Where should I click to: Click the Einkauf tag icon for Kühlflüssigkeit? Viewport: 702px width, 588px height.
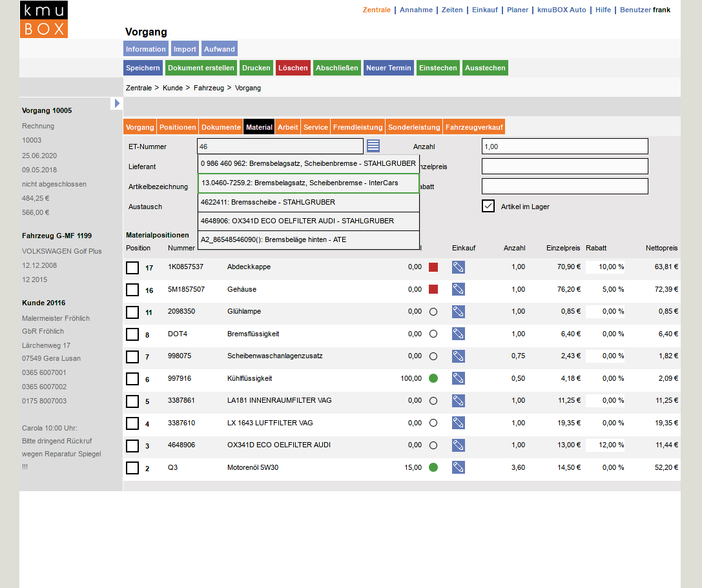[x=459, y=379]
